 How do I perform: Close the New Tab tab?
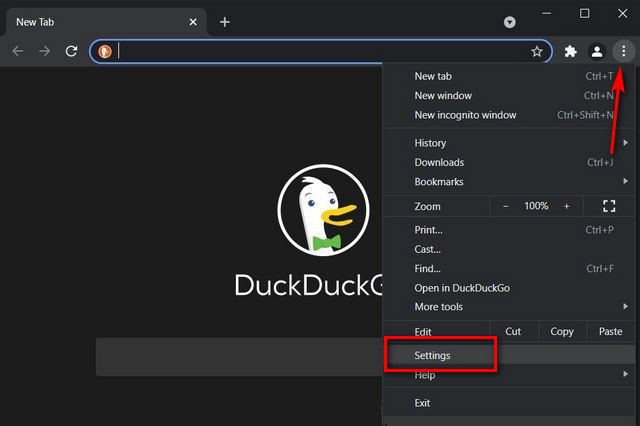(193, 22)
